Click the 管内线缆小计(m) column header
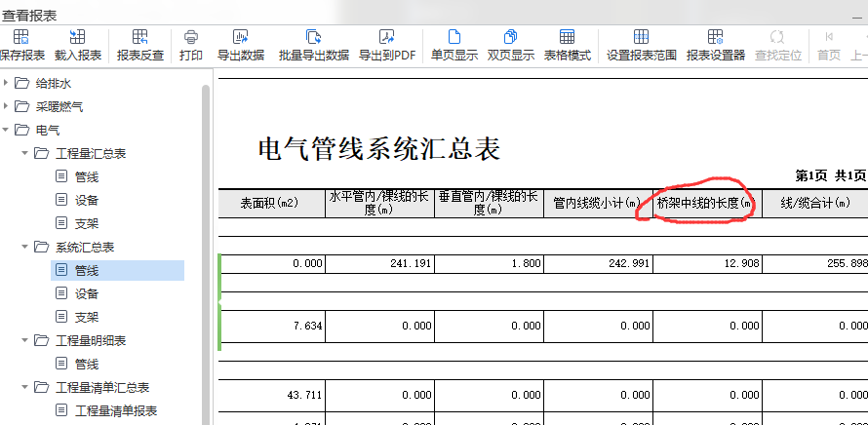 click(599, 203)
